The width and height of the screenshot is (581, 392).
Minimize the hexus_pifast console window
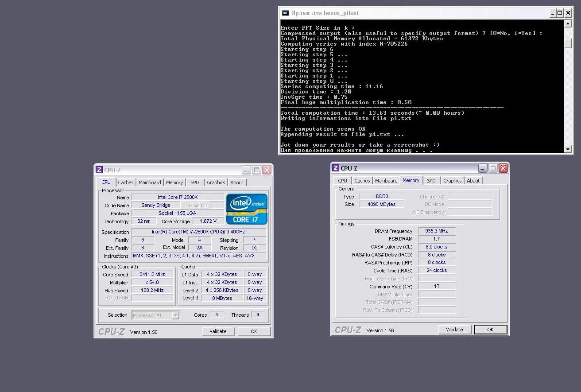click(x=552, y=13)
